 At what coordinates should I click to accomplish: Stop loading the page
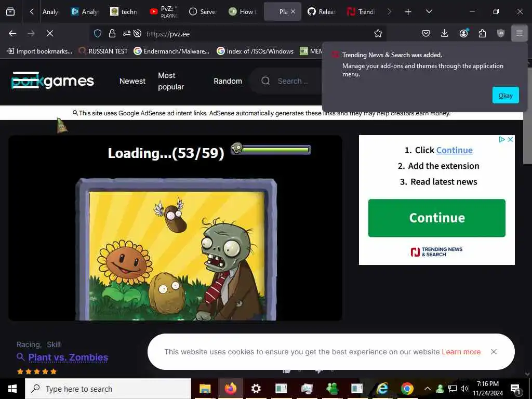pyautogui.click(x=49, y=33)
